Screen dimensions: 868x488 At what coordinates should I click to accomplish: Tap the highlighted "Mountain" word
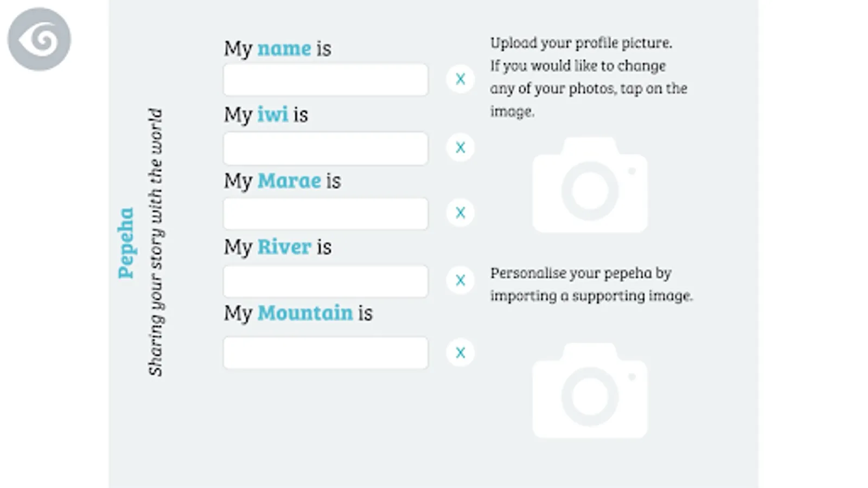click(x=305, y=313)
